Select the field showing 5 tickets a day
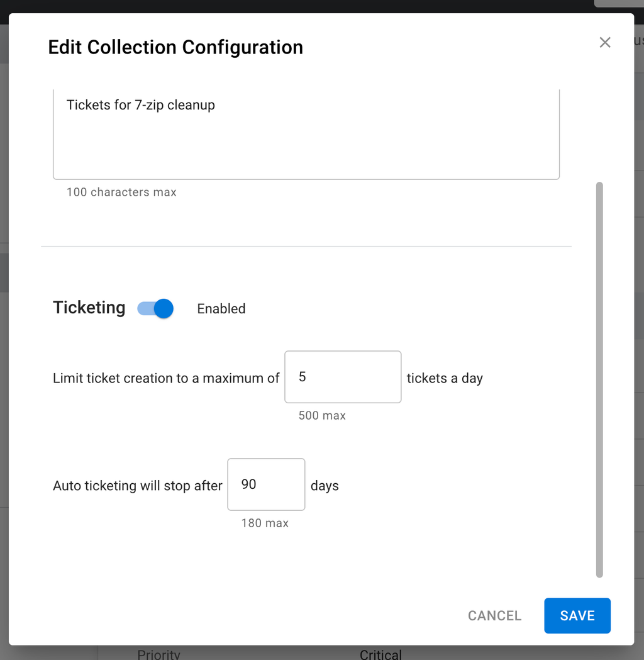 pyautogui.click(x=343, y=377)
